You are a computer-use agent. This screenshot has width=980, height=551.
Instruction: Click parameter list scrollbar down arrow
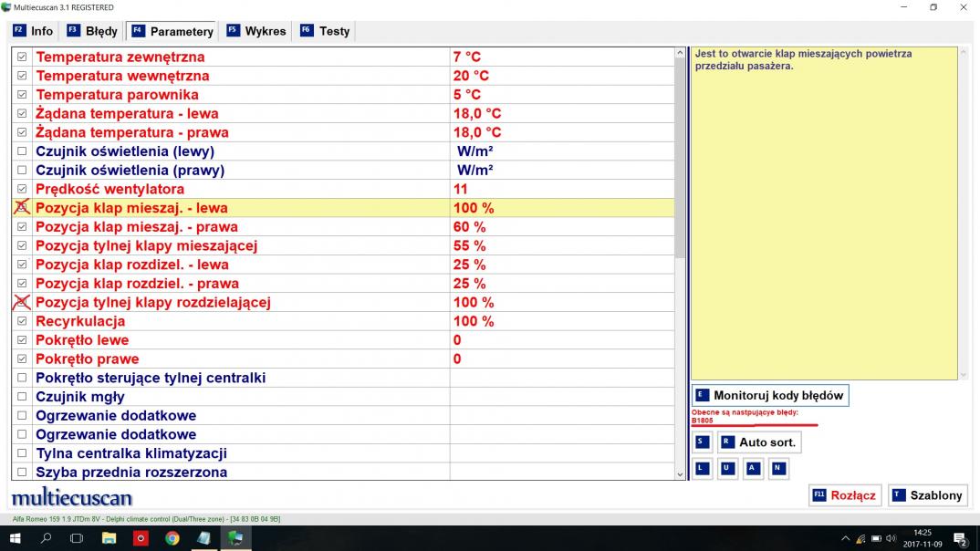[680, 474]
